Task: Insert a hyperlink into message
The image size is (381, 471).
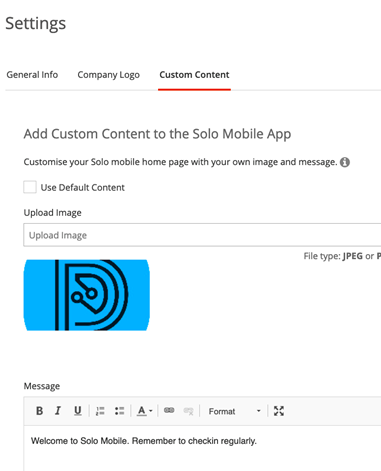Action: 169,410
